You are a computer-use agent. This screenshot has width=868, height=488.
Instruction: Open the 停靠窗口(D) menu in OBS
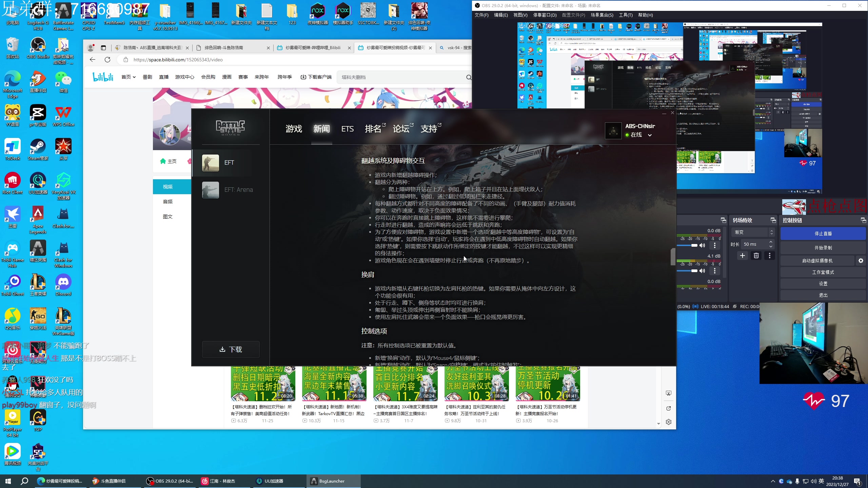pyautogui.click(x=545, y=15)
